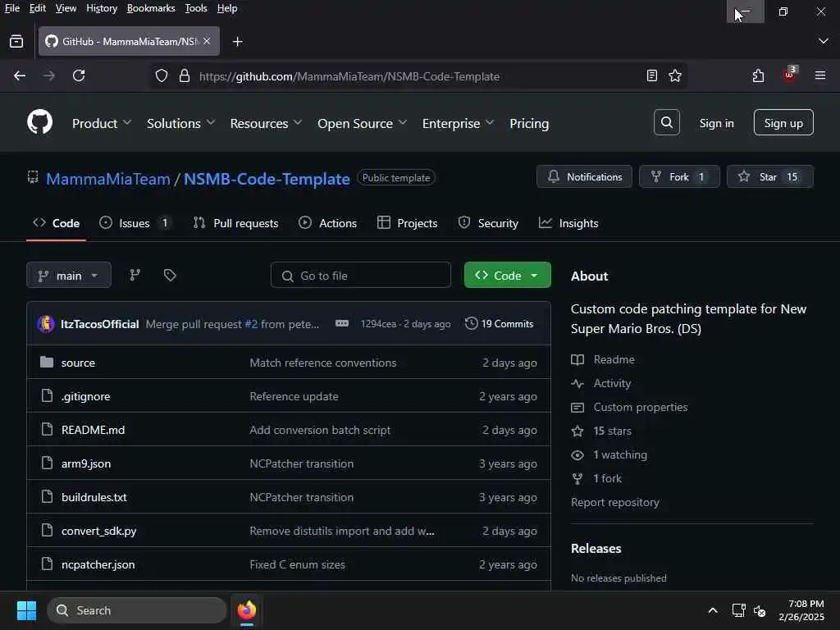This screenshot has height=630, width=840.
Task: View tags via the tag icon
Action: click(x=170, y=276)
